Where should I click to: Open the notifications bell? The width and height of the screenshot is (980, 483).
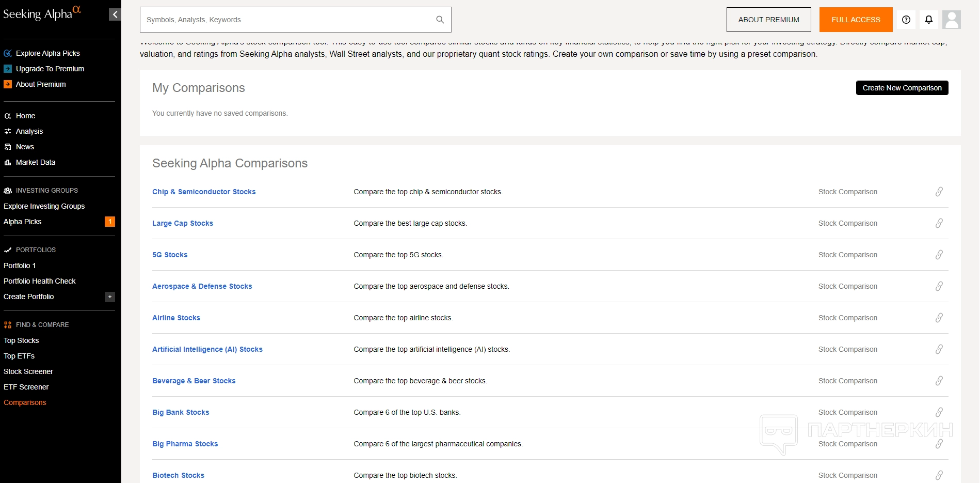928,20
